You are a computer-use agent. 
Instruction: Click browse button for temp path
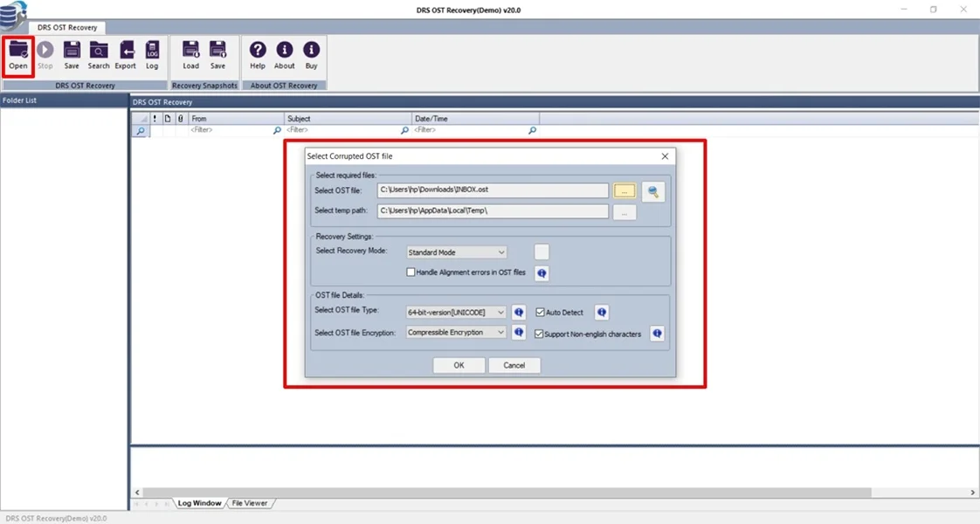625,213
